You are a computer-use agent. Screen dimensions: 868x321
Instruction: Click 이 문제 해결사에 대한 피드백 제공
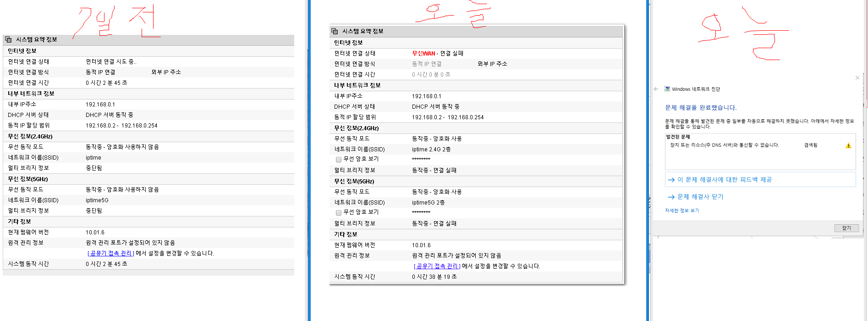click(725, 180)
